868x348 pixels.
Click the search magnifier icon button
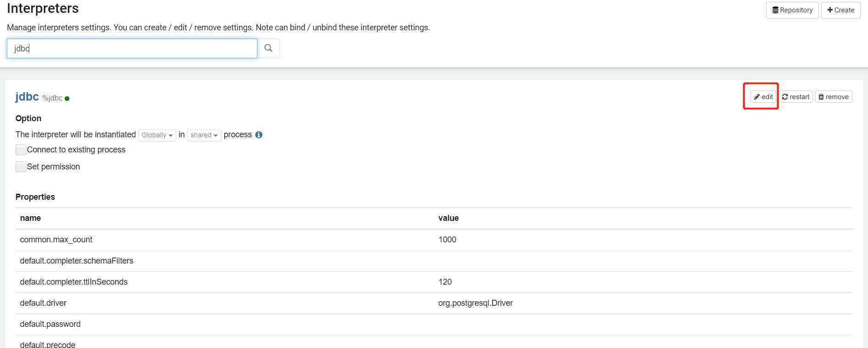click(x=268, y=48)
